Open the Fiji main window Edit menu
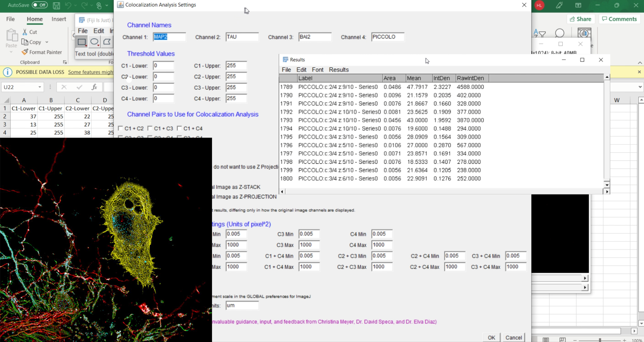The width and height of the screenshot is (644, 342). point(99,31)
